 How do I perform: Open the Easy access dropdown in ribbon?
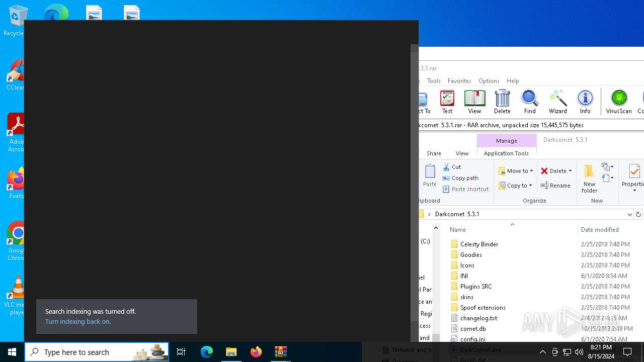(x=608, y=178)
